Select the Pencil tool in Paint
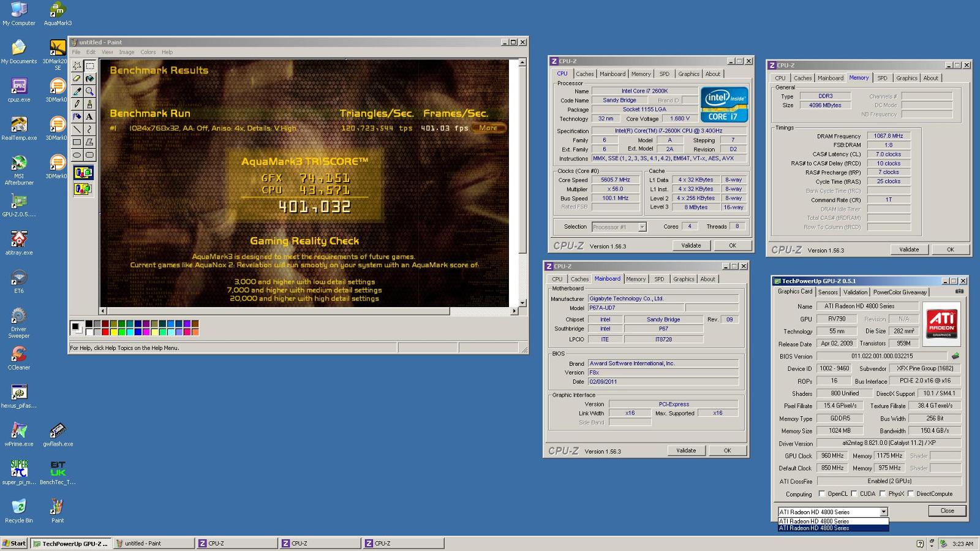 tap(77, 104)
